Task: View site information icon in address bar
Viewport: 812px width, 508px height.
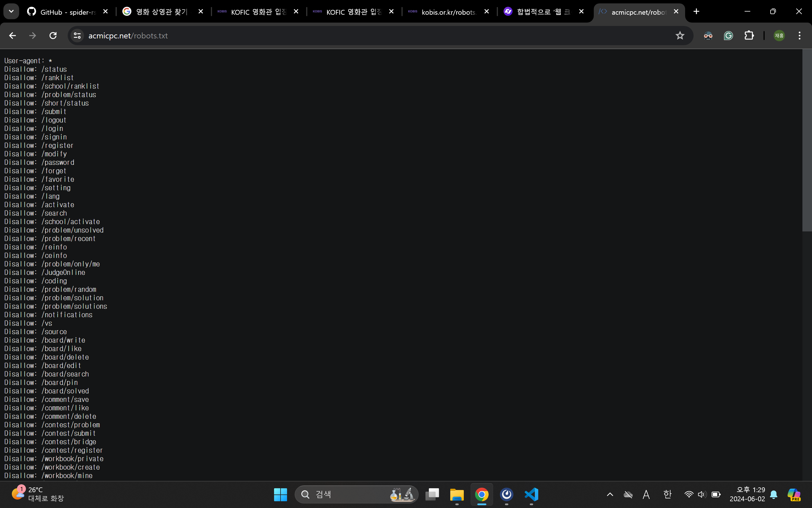Action: (77, 36)
